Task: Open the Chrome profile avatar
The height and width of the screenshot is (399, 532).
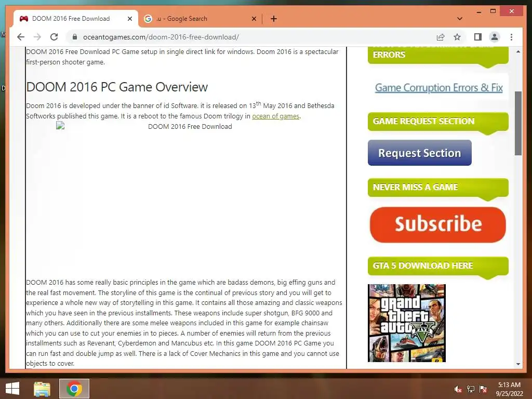Action: tap(495, 37)
